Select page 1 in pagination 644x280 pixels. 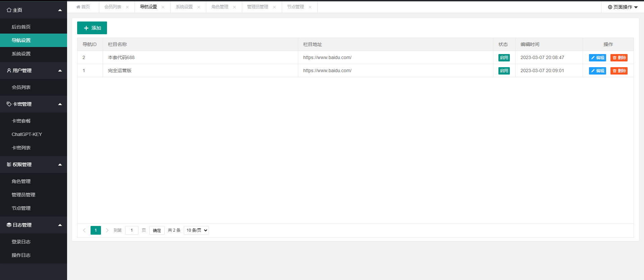pos(96,230)
